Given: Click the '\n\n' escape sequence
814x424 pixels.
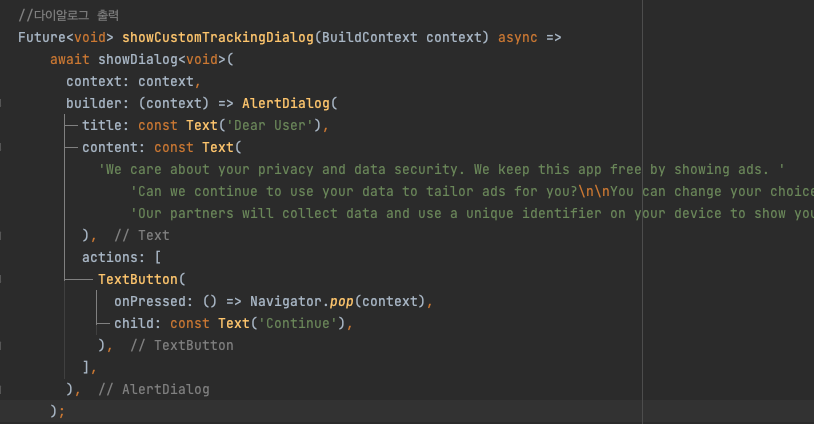Looking at the screenshot, I should click(594, 192).
